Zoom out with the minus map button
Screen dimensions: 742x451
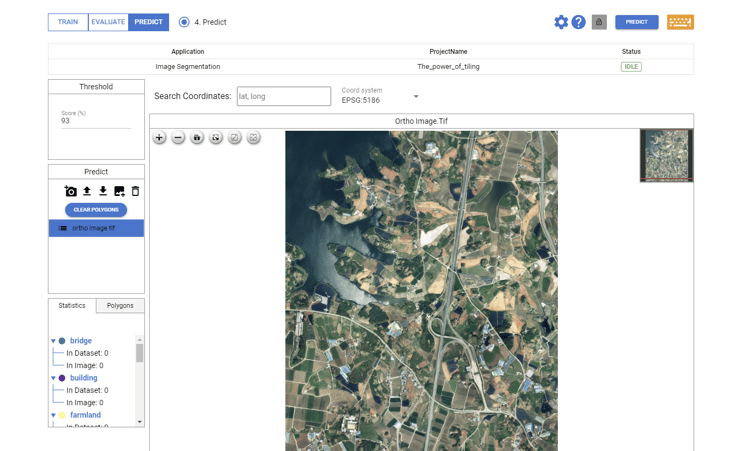pos(178,138)
